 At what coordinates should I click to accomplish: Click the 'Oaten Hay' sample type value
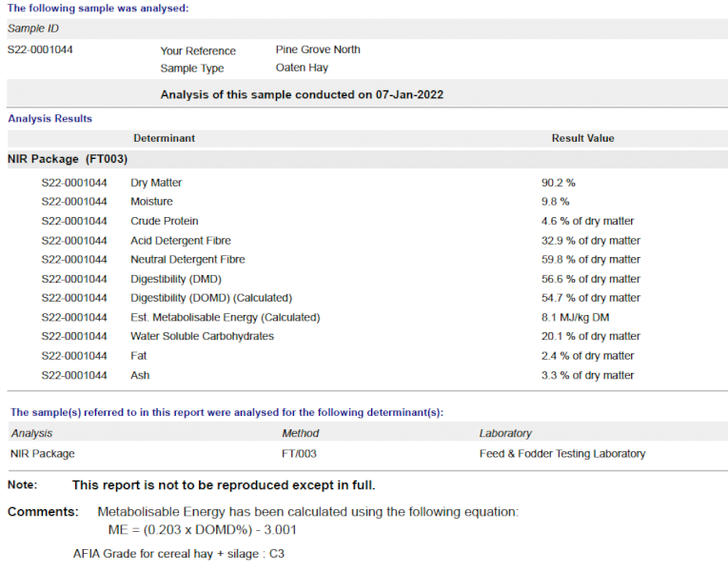pyautogui.click(x=303, y=69)
